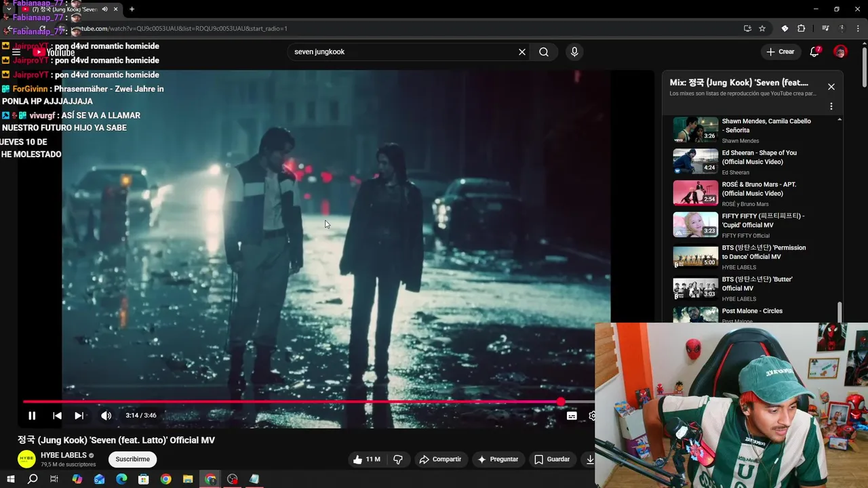
Task: Open Task View on the taskbar
Action: click(54, 479)
